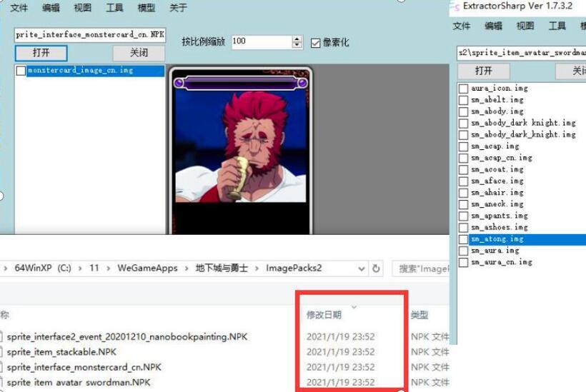
Task: Select sm_abody_dark knight.img entry
Action: click(523, 123)
